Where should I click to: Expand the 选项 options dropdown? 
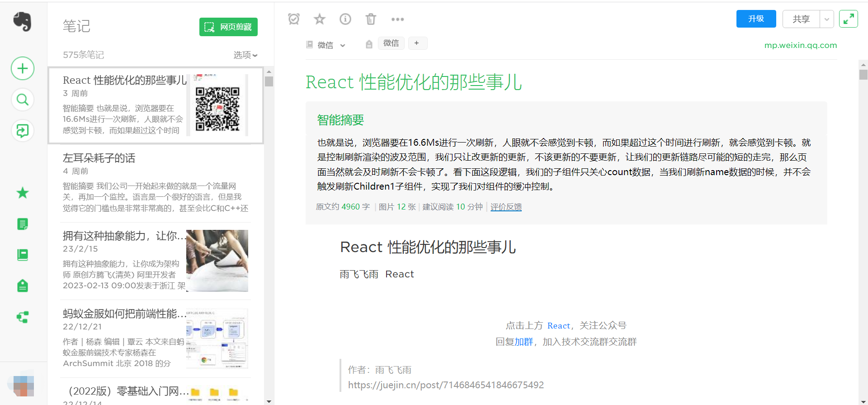[x=245, y=55]
